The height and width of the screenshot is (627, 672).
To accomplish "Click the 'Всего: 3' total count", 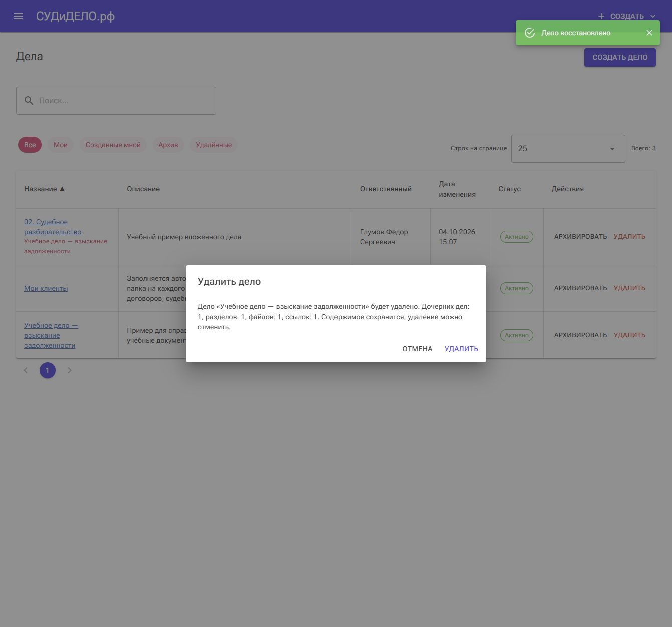I will 643,148.
